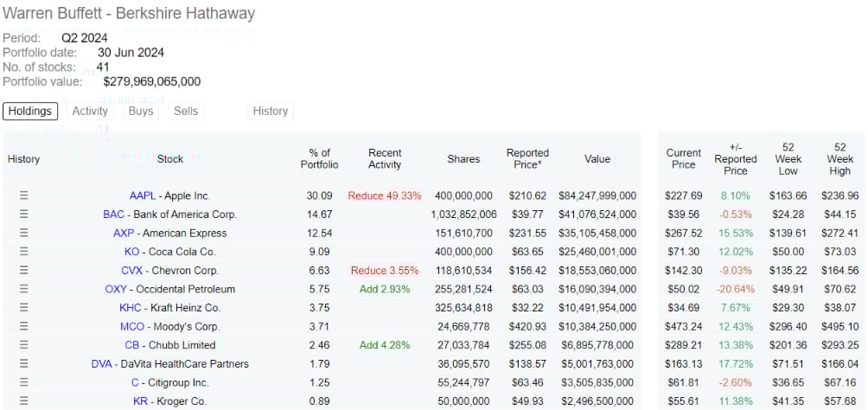868x410 pixels.
Task: Sort by % of Portfolio column header
Action: (319, 159)
